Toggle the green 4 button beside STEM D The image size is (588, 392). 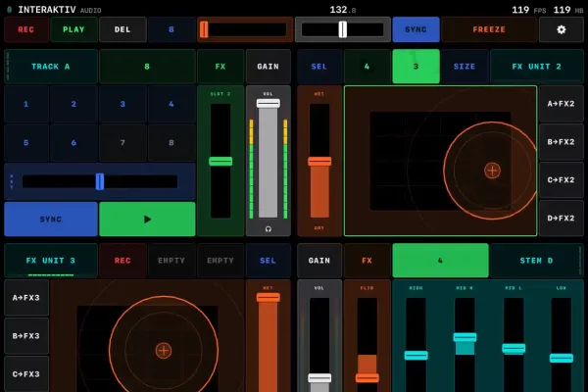pos(440,261)
